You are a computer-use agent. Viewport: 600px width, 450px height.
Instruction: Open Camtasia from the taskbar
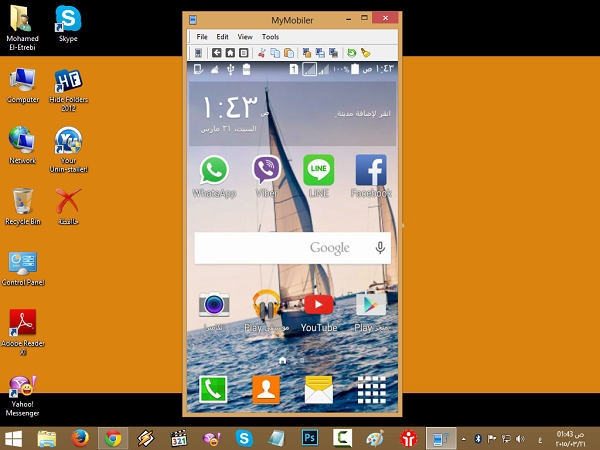(342, 439)
